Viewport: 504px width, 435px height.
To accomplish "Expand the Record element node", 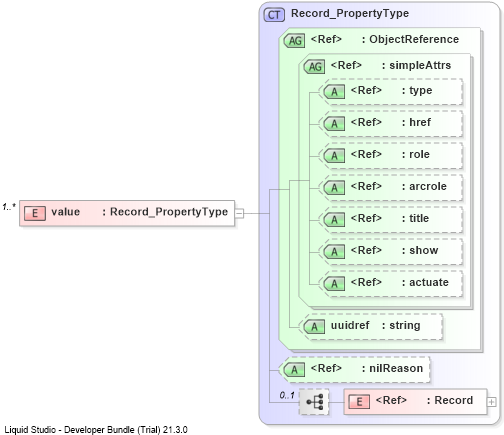I will 491,402.
